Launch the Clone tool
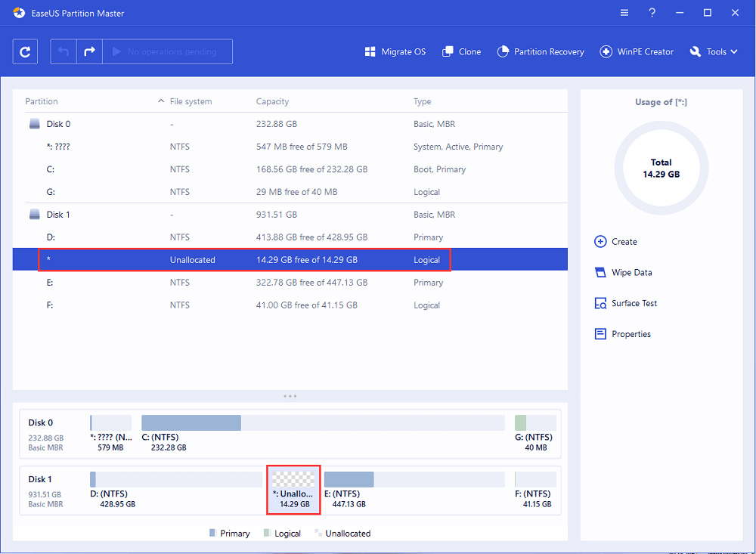The width and height of the screenshot is (756, 554). point(461,51)
